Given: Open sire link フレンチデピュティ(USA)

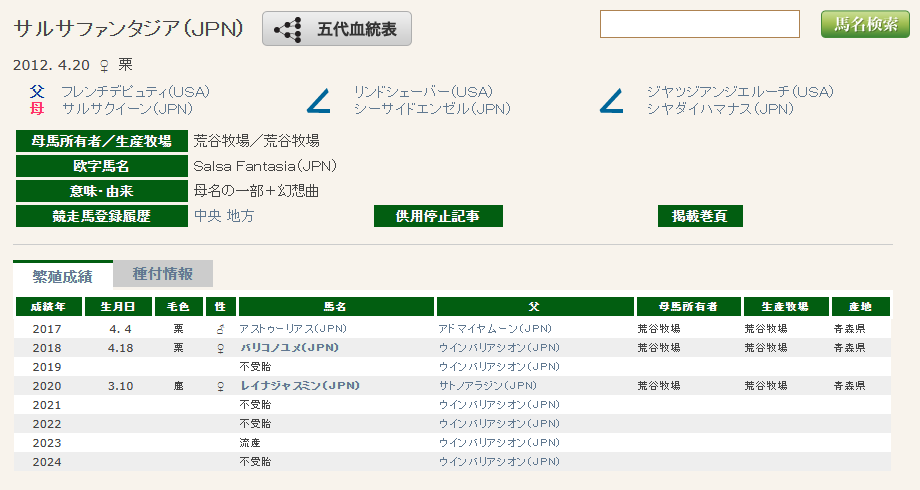Looking at the screenshot, I should tap(135, 92).
